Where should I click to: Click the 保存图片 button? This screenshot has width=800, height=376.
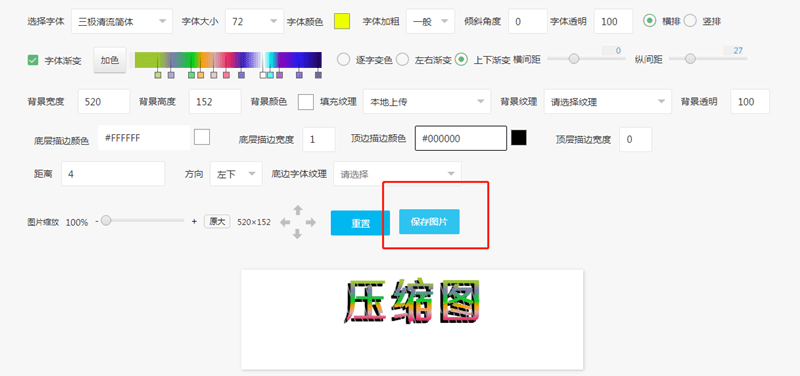[x=429, y=222]
